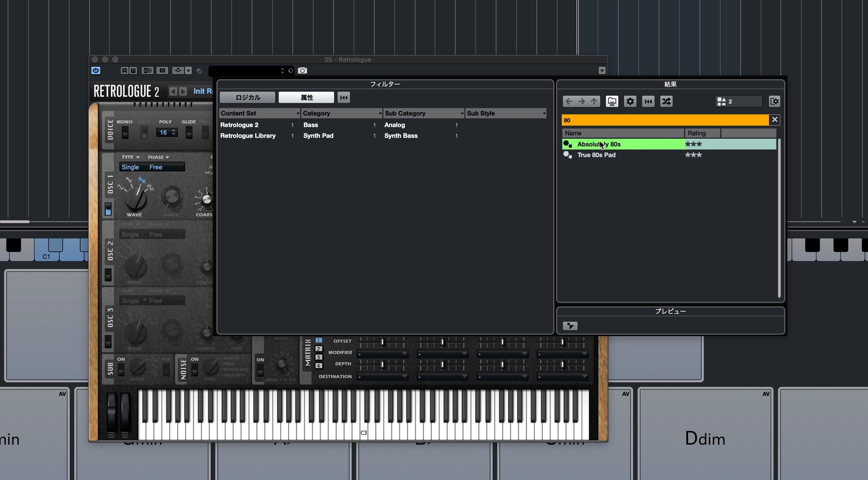Click the reset results filter icon
Viewport: 868px width, 480px height.
point(648,101)
